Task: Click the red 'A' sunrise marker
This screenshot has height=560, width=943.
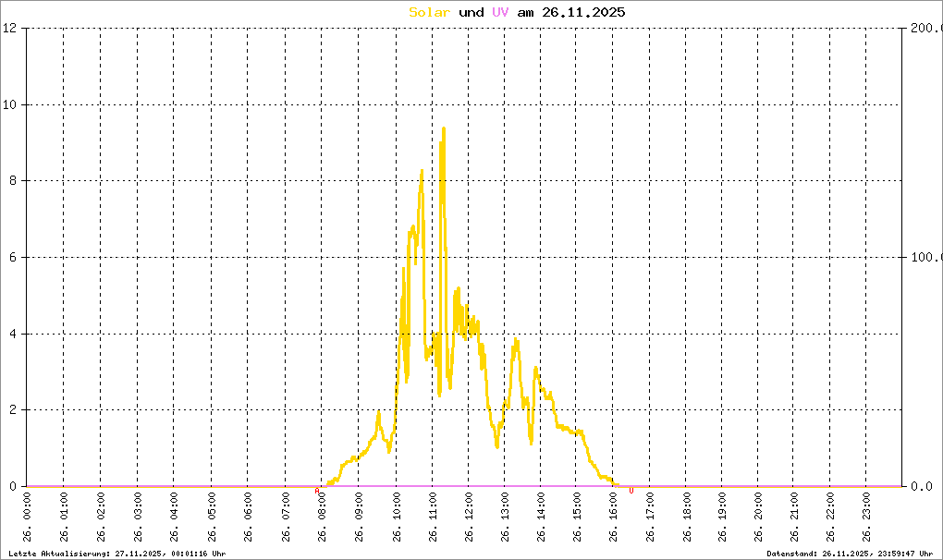Action: click(x=317, y=491)
